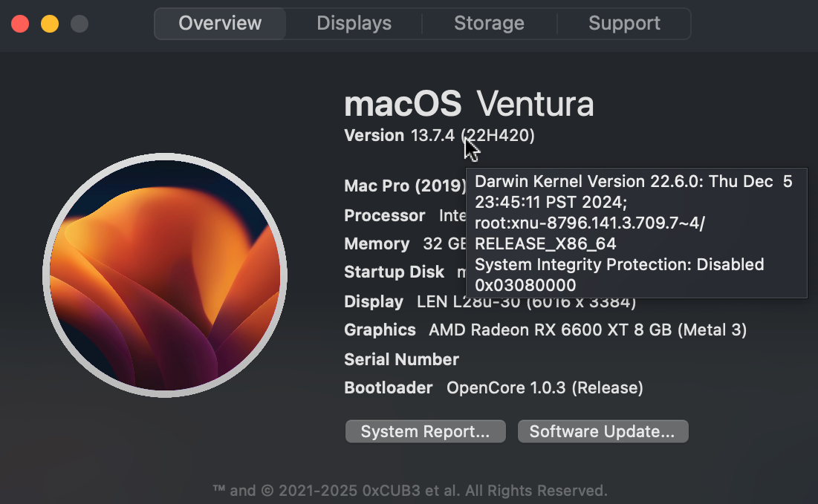Select the Support tab
This screenshot has height=504, width=818.
click(624, 23)
